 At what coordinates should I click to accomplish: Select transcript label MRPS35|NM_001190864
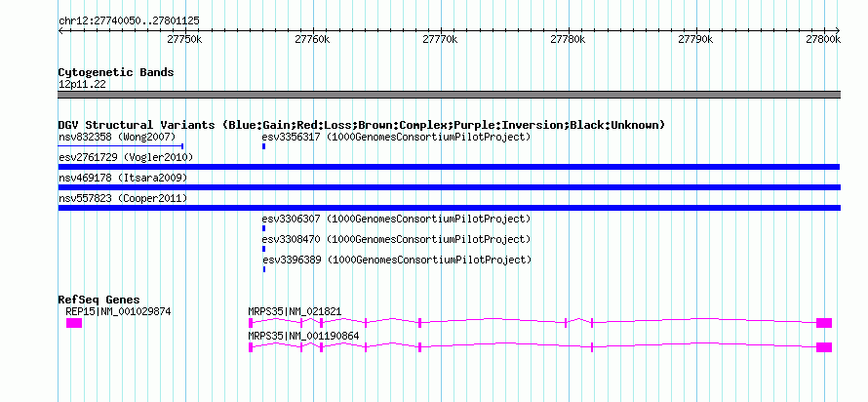[304, 336]
